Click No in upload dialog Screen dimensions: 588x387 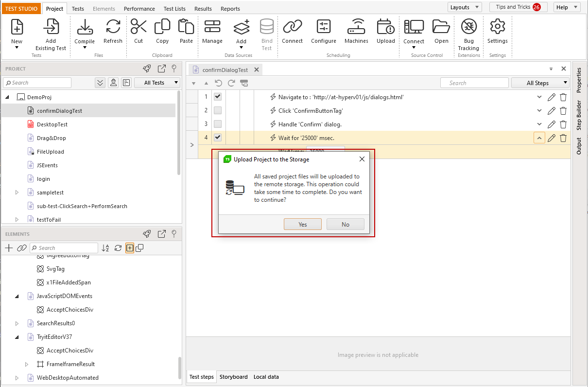(x=346, y=224)
